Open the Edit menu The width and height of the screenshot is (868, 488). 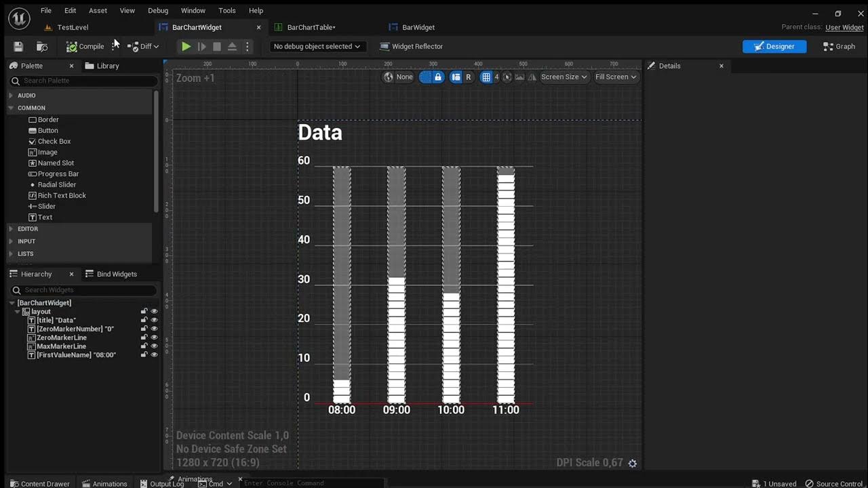click(x=70, y=10)
